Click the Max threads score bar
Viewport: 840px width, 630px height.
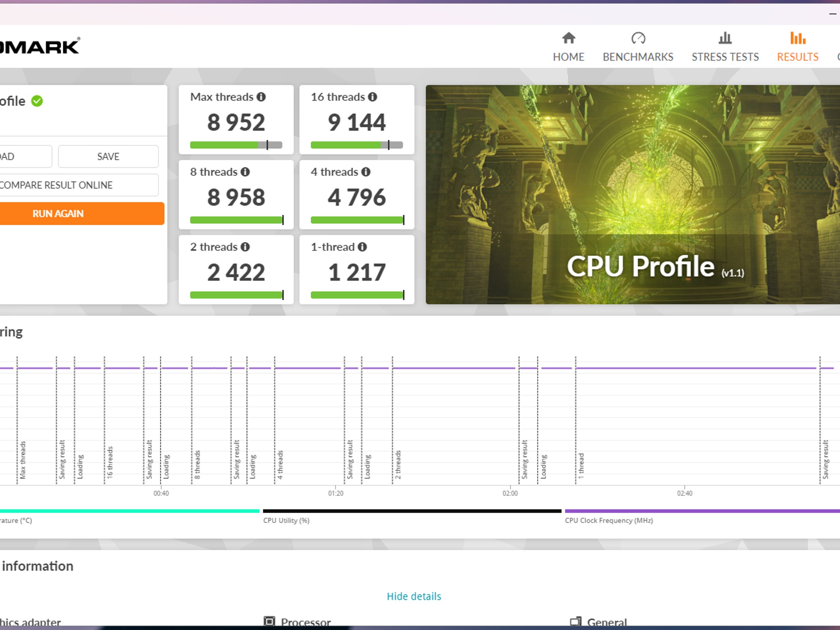pos(236,145)
